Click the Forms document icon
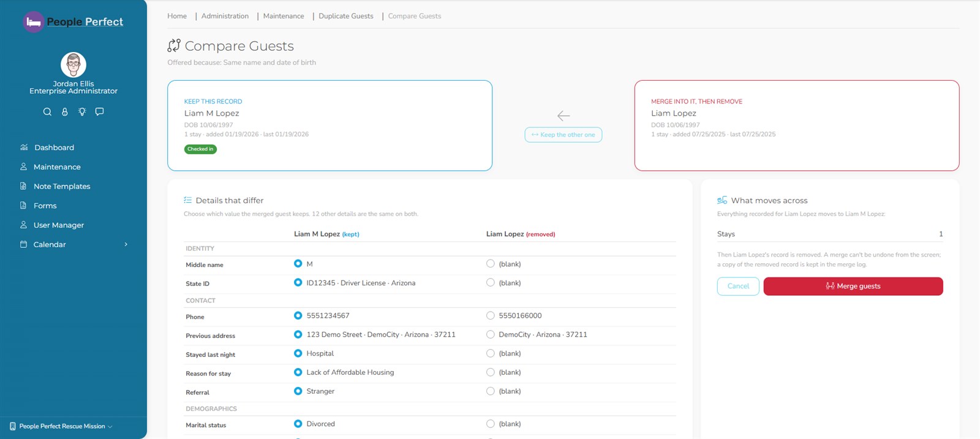 (x=23, y=206)
